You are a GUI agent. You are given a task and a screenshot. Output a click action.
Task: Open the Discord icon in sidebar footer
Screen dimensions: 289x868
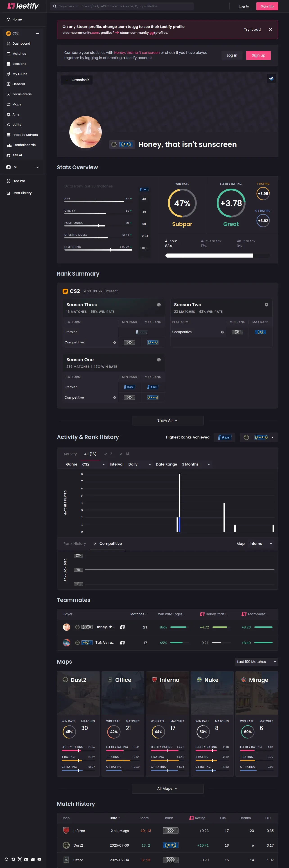coord(26,859)
